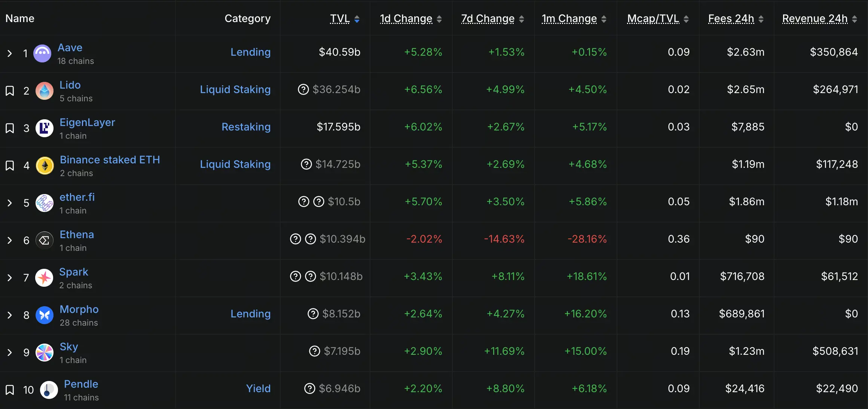Click sort arrows next to Revenue 24h
Image resolution: width=868 pixels, height=409 pixels.
[x=855, y=19]
